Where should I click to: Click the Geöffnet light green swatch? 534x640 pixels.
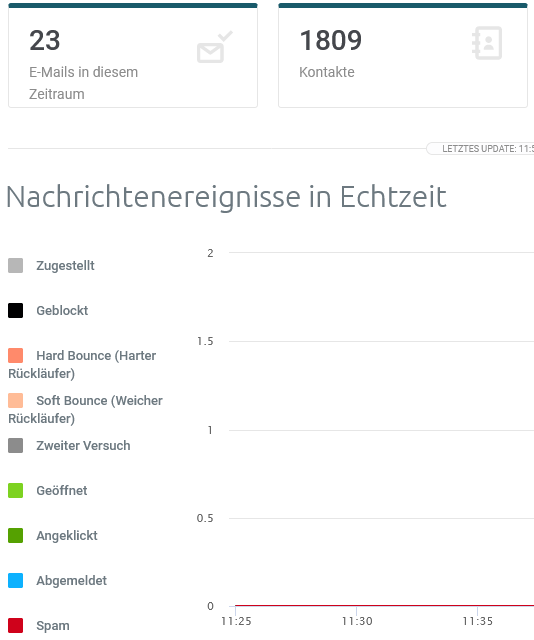[16, 490]
